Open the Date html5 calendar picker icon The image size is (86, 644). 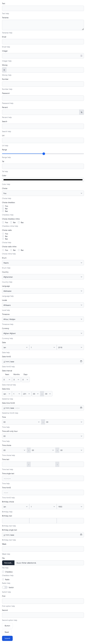(81, 361)
